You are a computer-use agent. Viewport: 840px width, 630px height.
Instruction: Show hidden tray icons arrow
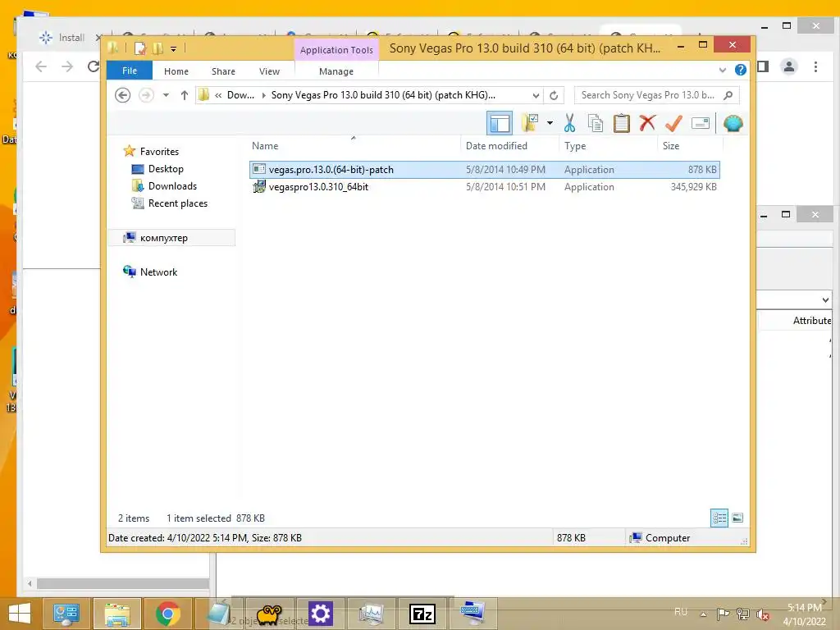[703, 614]
